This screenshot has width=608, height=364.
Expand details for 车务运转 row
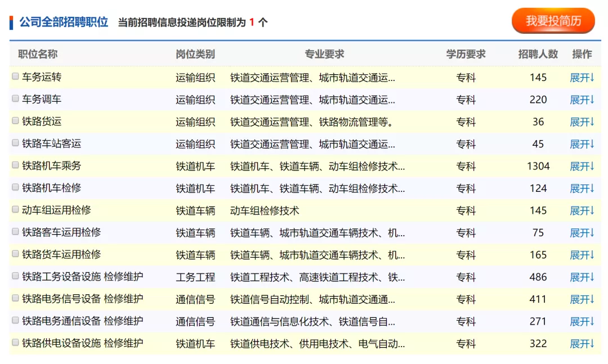click(582, 78)
